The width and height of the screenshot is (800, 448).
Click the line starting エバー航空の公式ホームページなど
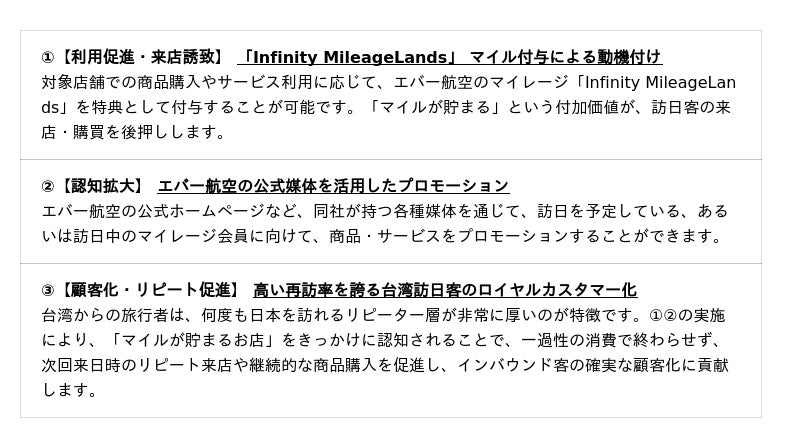pos(385,211)
